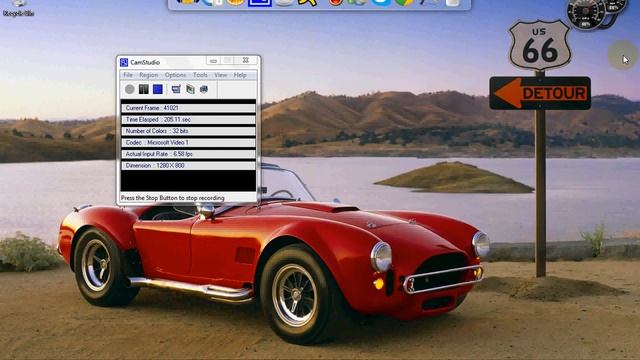
Task: Click the Toggle View toolbar icon
Action: pyautogui.click(x=176, y=89)
